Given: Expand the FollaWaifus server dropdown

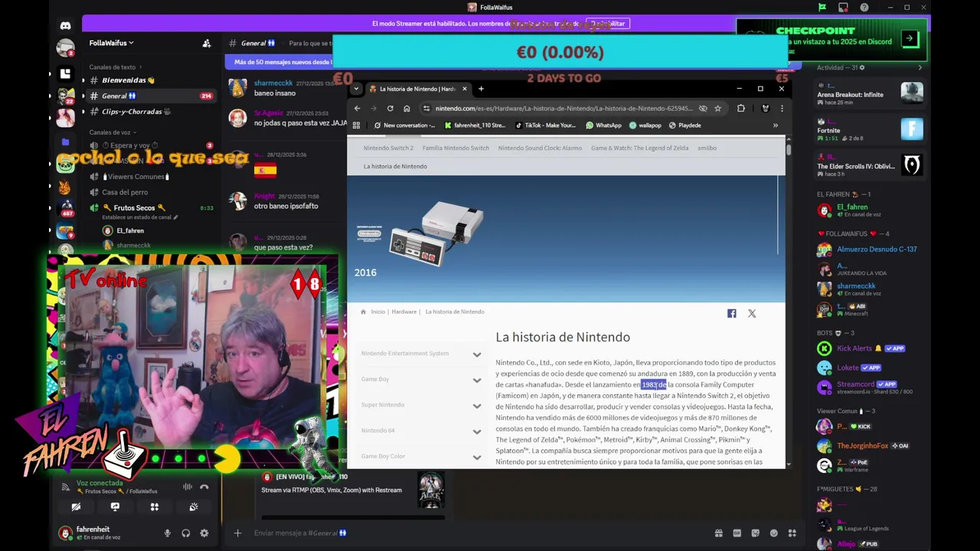Looking at the screenshot, I should 112,43.
